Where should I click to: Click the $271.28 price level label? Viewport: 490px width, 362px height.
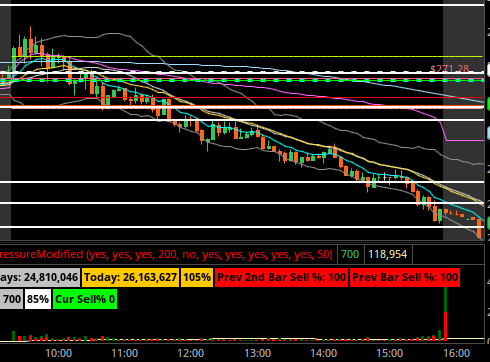click(x=450, y=69)
